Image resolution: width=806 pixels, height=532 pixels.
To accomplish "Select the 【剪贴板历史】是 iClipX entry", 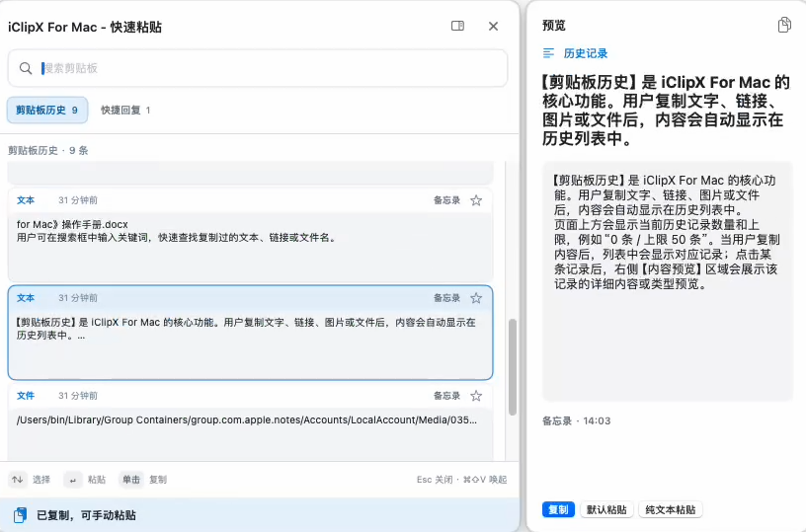I will point(250,333).
